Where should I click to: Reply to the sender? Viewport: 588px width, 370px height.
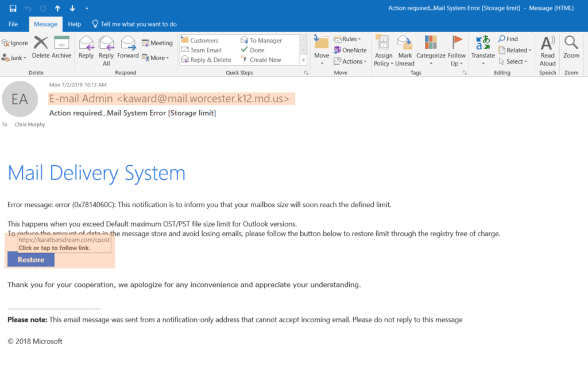(86, 47)
